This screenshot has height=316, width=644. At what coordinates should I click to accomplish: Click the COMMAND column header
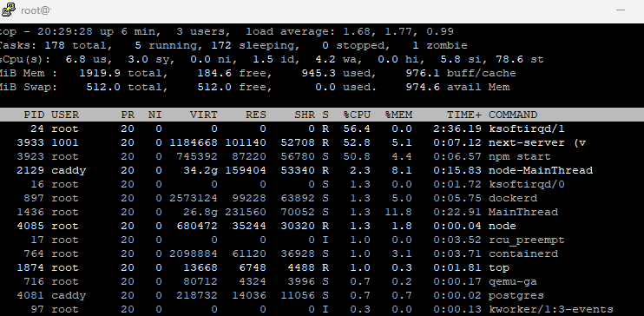pos(513,115)
